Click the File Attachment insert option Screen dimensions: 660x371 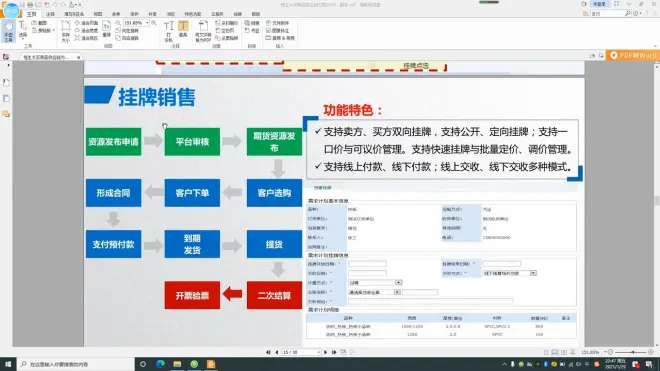tap(278, 23)
